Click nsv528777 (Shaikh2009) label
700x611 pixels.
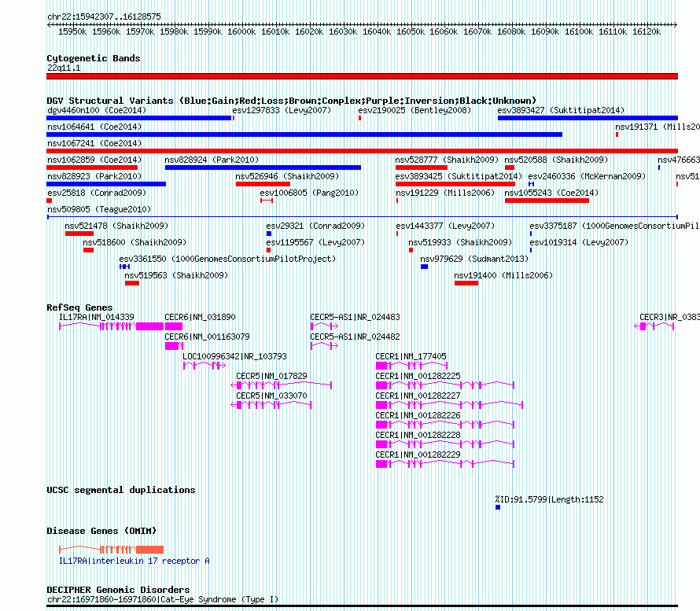(447, 160)
